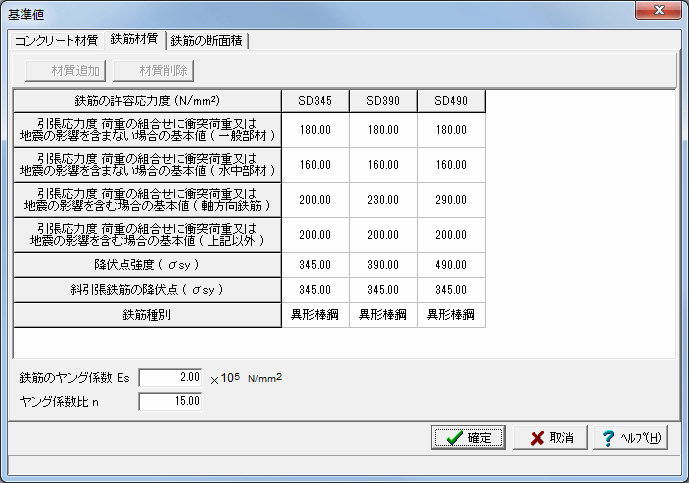Close the 基準値 dialog window
The width and height of the screenshot is (689, 483).
[x=658, y=10]
